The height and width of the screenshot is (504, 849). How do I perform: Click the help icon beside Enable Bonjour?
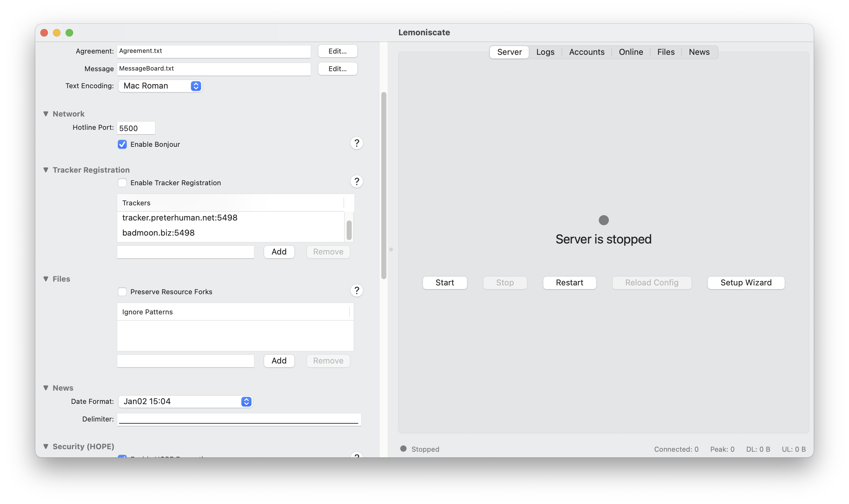click(x=356, y=143)
